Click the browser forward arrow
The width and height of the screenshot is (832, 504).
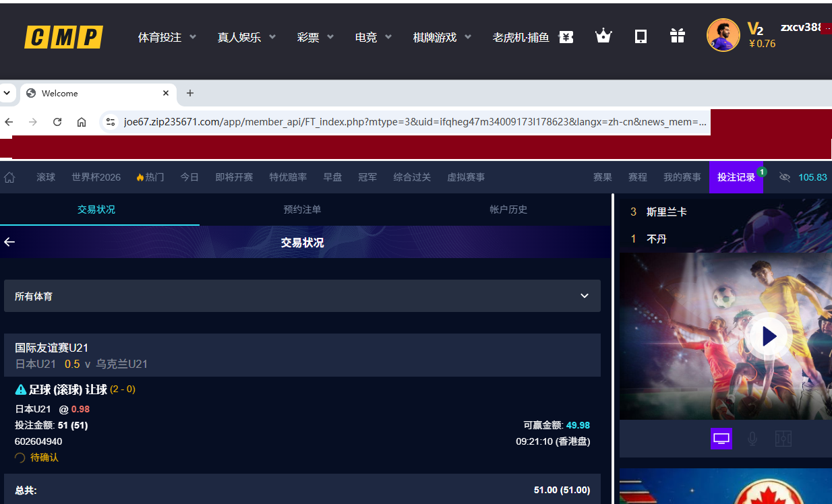coord(32,122)
